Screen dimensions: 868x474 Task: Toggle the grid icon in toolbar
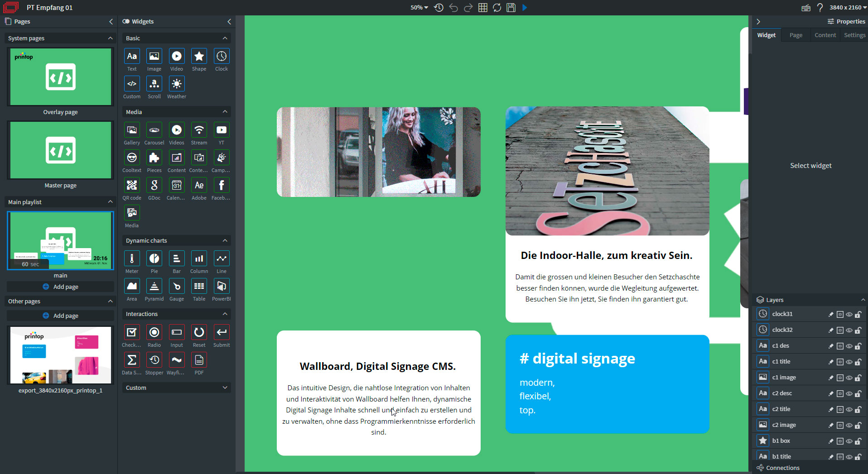pos(483,8)
